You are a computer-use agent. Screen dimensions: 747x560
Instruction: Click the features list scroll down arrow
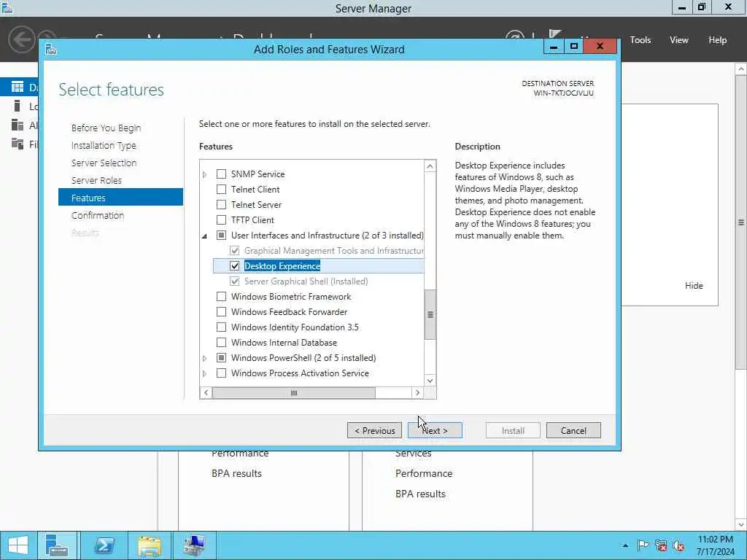point(430,381)
